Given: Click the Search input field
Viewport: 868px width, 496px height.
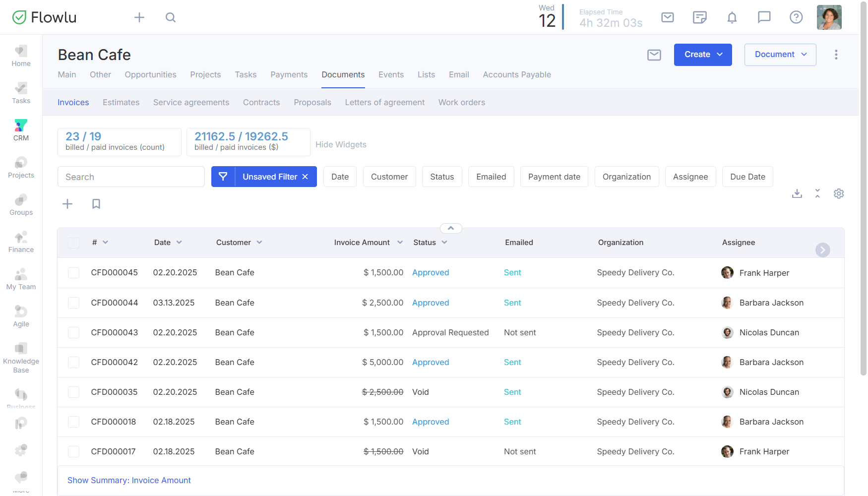Looking at the screenshot, I should [x=131, y=177].
